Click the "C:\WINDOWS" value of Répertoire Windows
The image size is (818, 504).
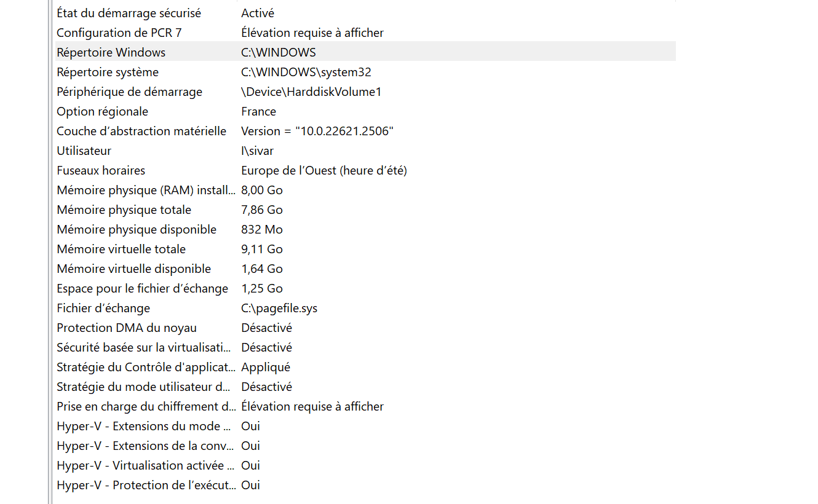point(279,52)
